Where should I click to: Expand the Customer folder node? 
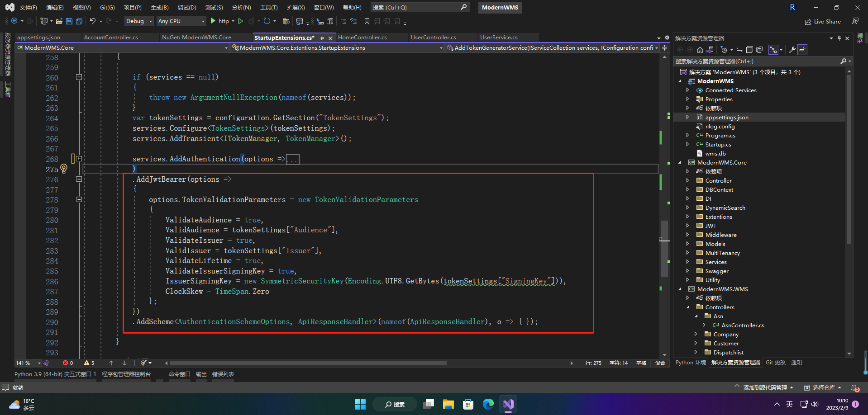696,343
